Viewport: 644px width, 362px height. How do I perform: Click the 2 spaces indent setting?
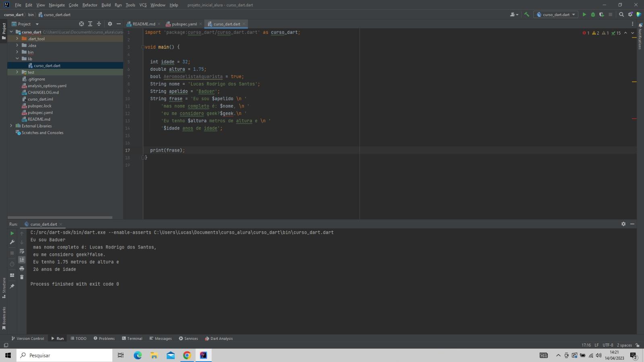(x=624, y=345)
